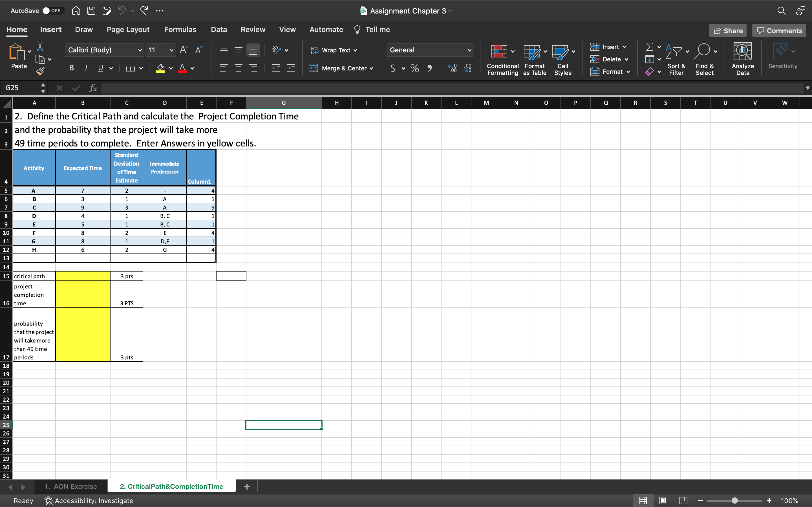812x507 pixels.
Task: Click the AutoSum sigma icon
Action: click(x=649, y=47)
